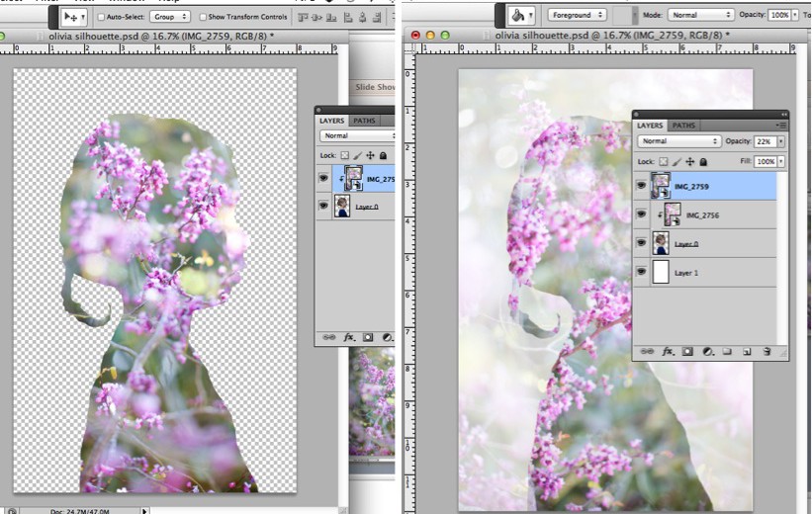
Task: Click Add Layer Style fx in left panel
Action: pos(349,337)
